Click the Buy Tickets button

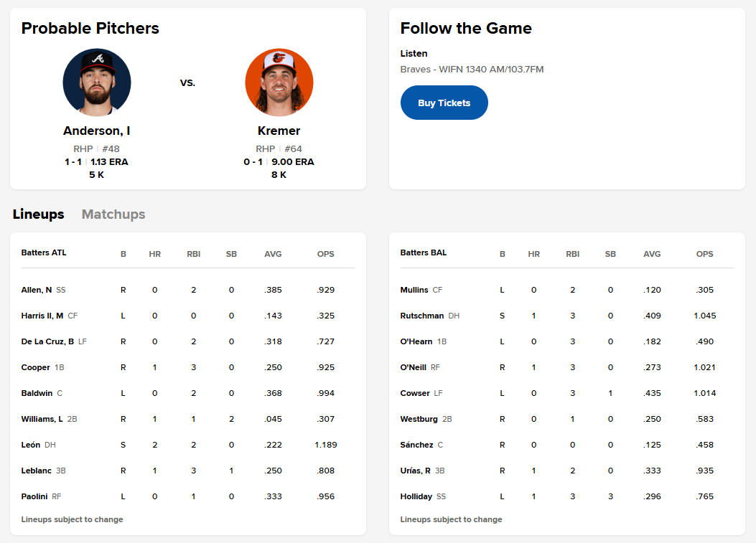click(444, 103)
